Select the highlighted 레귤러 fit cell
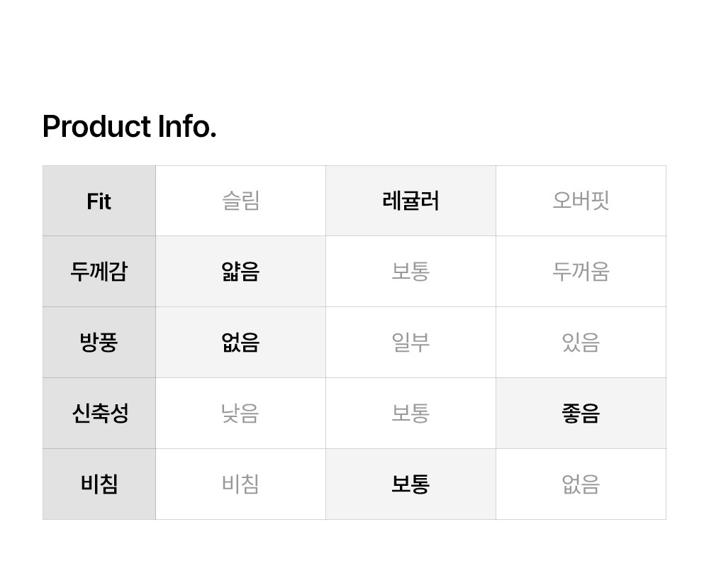 [411, 201]
